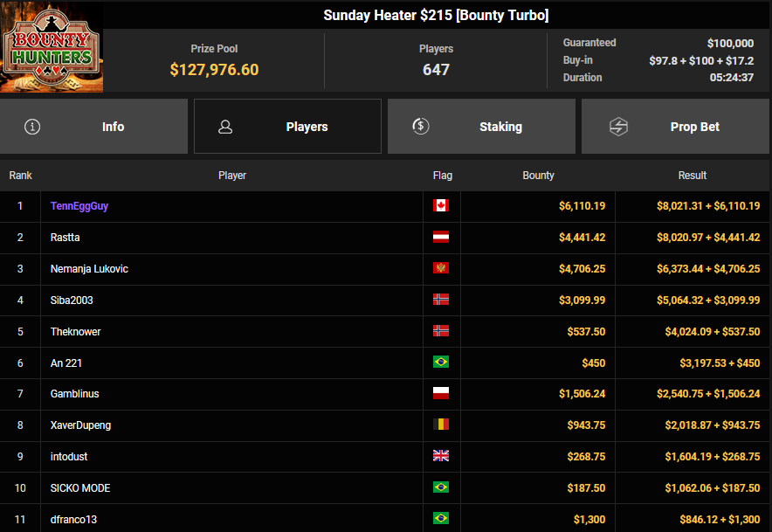The image size is (772, 532).
Task: Click the Belgian flag for XaverDupeng
Action: click(x=441, y=425)
